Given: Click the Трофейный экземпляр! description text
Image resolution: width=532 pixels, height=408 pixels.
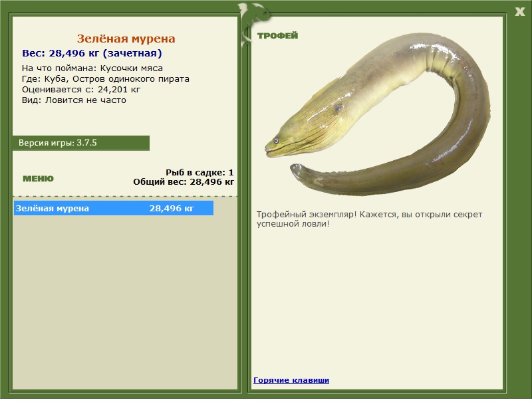Looking at the screenshot, I should (x=369, y=219).
